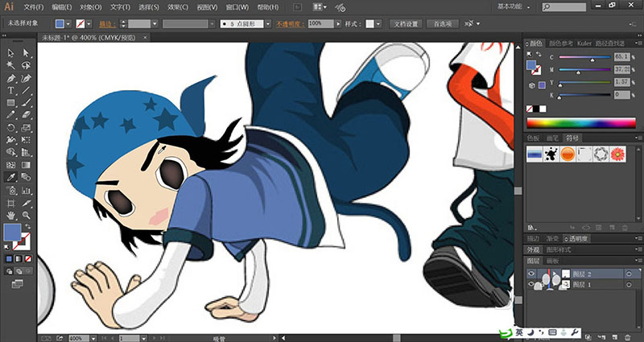Select the red flower symbol thumbnail
644x342 pixels.
tap(617, 154)
